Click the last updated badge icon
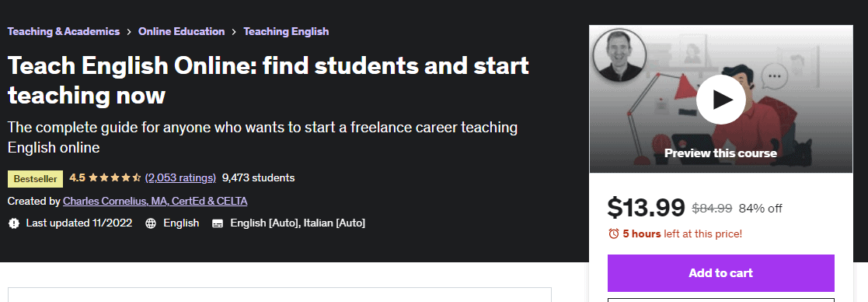This screenshot has width=868, height=302. pos(14,223)
